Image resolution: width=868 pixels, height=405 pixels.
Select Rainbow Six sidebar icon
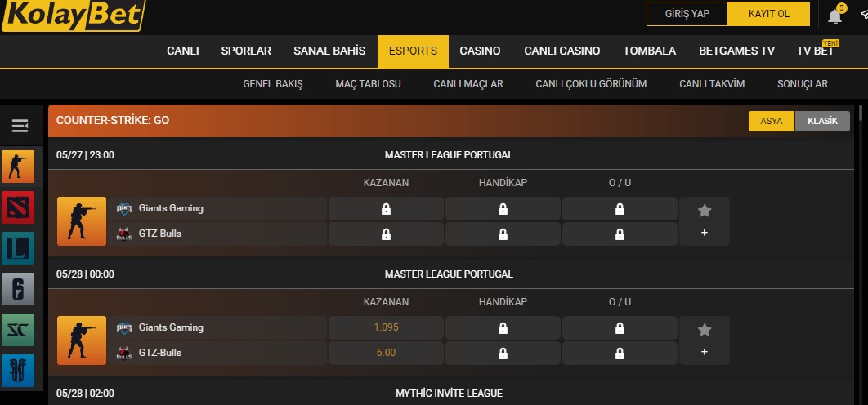coord(18,289)
